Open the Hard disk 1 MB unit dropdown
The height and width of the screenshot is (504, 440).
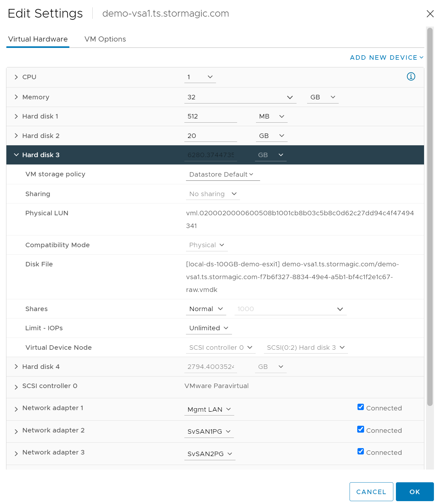(272, 116)
